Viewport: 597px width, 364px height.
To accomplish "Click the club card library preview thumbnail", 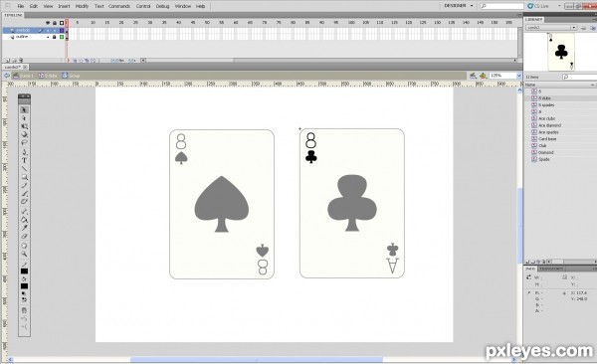I will tap(561, 52).
